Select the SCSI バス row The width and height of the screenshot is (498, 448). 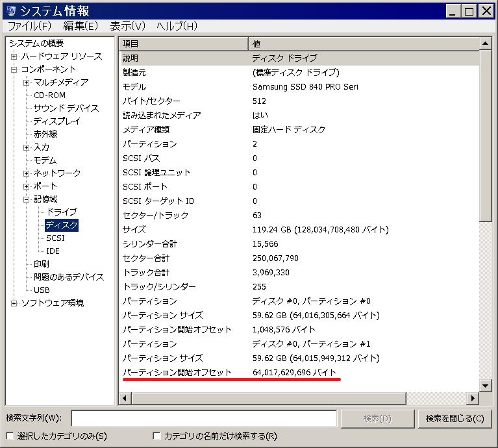299,158
